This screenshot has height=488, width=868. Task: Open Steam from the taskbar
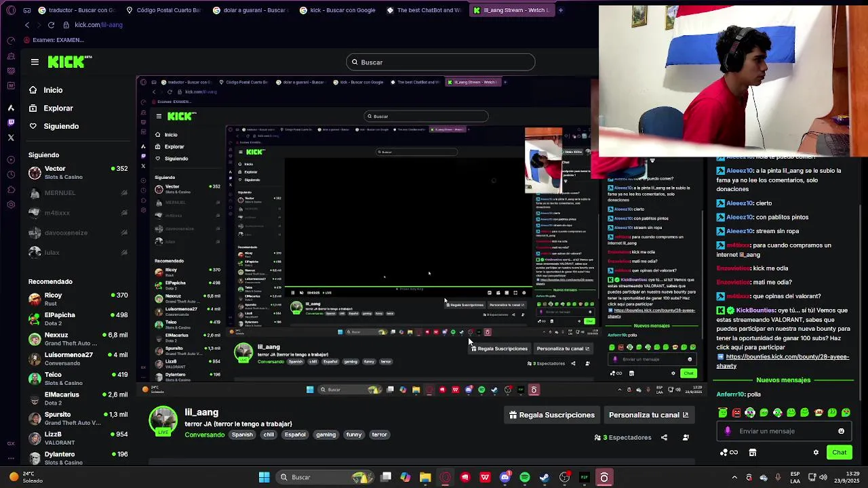545,477
